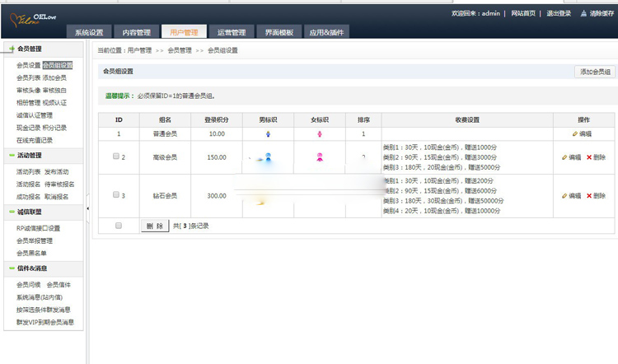Viewport: 618px width, 364px height.
Task: Collapse the 信件&消息 sidebar section
Action: (12, 268)
